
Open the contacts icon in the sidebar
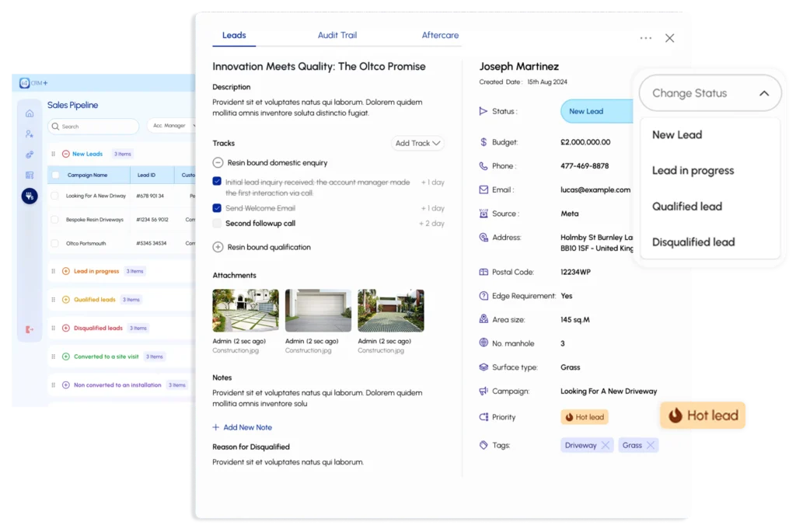tap(30, 134)
